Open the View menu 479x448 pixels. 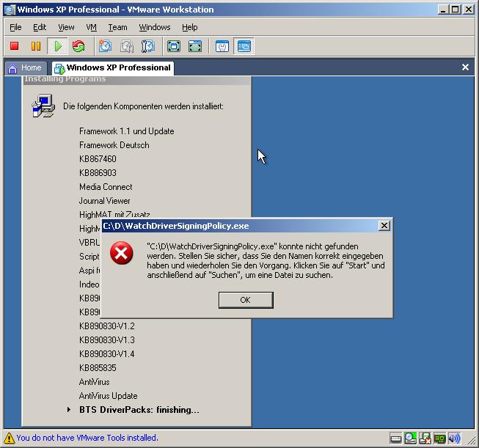pyautogui.click(x=66, y=27)
